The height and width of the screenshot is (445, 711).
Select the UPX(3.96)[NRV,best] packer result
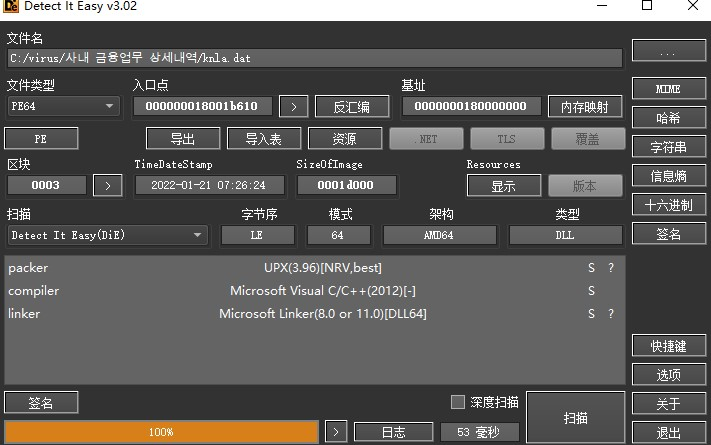(x=322, y=268)
